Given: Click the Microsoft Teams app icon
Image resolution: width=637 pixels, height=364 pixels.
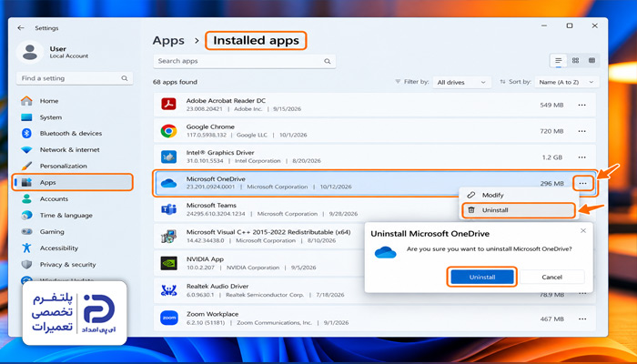Looking at the screenshot, I should pyautogui.click(x=168, y=209).
